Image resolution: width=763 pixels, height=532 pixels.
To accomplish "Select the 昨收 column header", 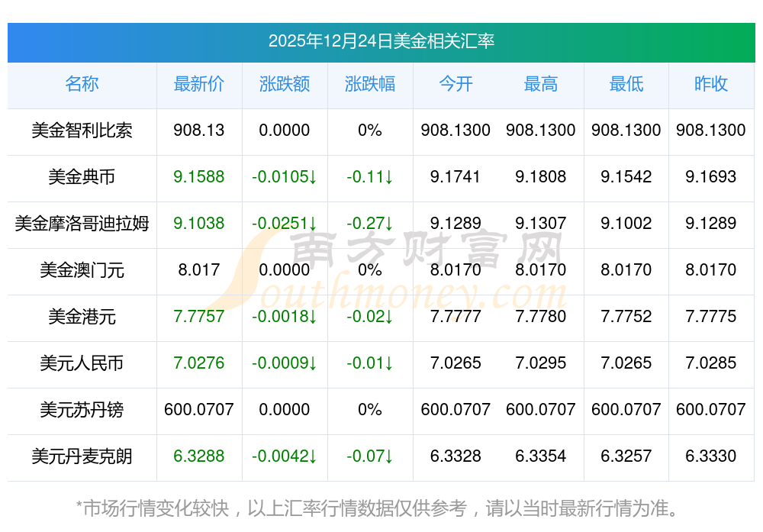I will tap(711, 84).
